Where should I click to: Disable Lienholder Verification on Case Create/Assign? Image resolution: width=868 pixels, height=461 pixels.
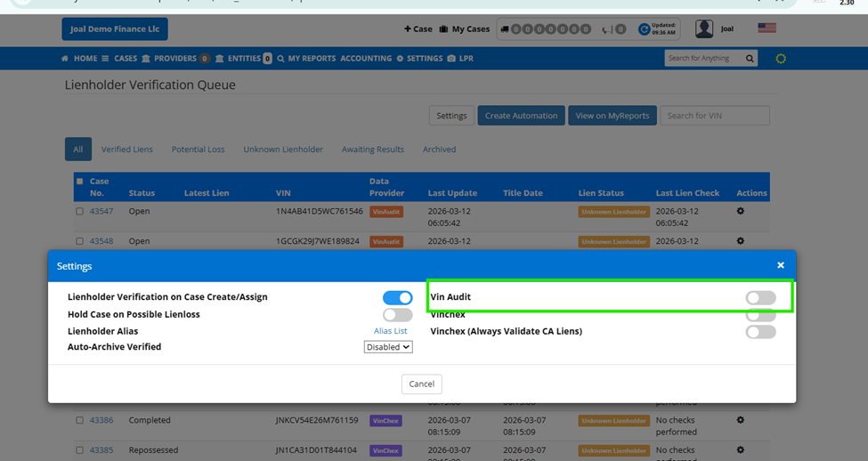397,298
